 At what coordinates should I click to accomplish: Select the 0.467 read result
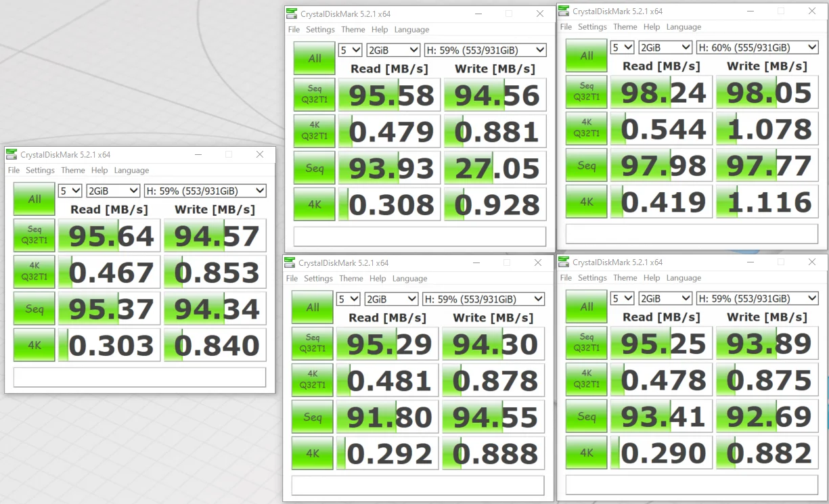coord(110,272)
